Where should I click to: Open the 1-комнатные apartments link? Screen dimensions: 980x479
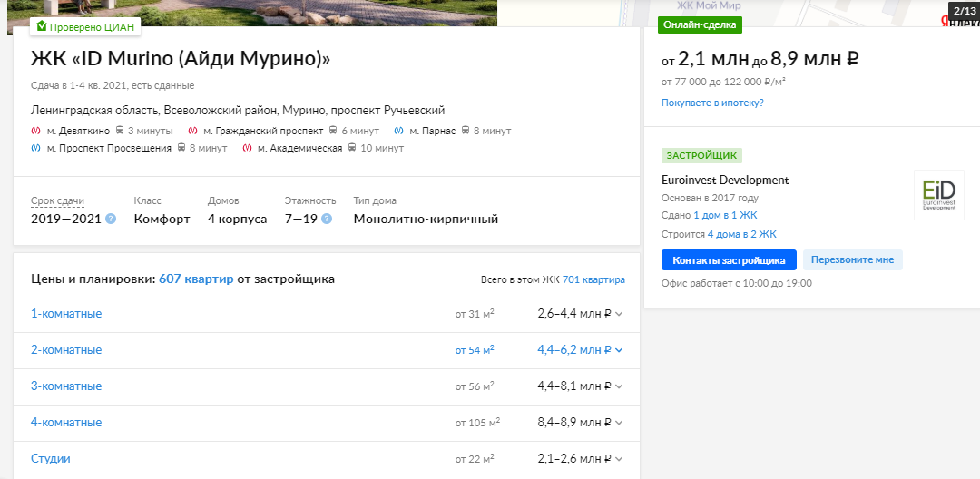pos(66,314)
